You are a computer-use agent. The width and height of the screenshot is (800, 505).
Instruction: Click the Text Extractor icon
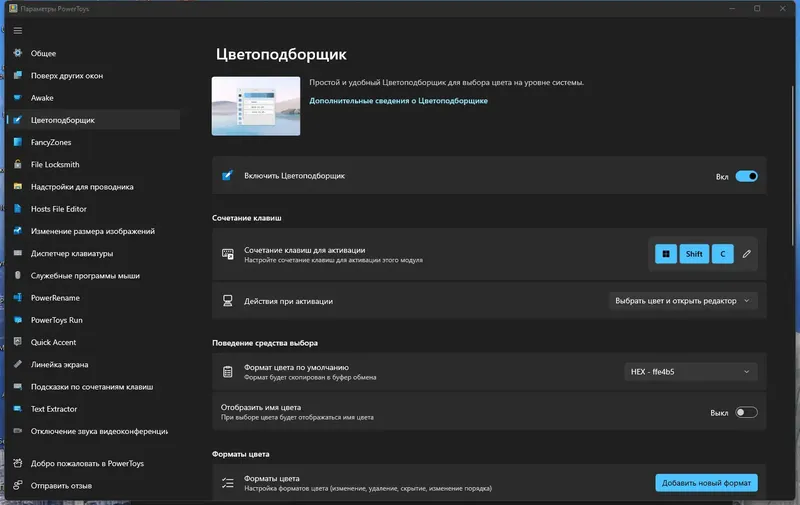pos(18,409)
